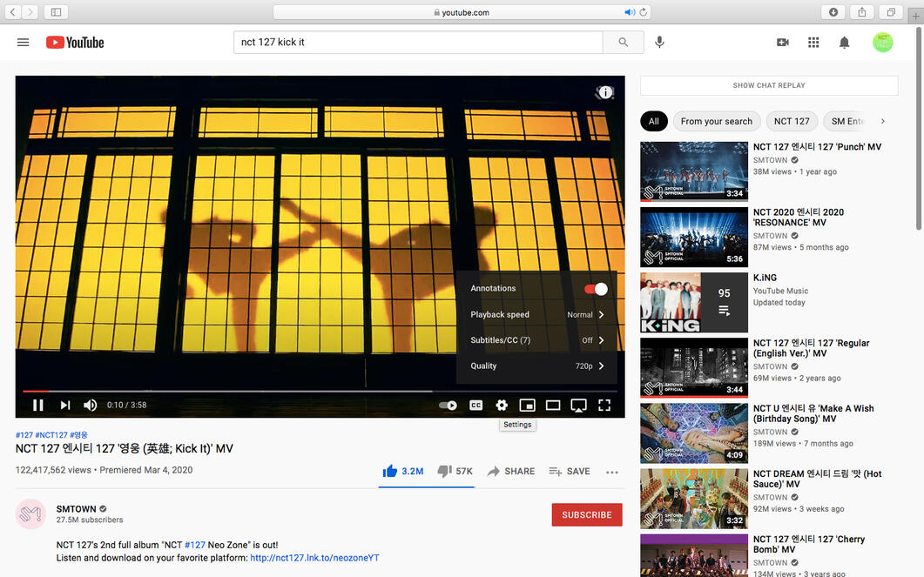Toggle the autoplay switch in player
This screenshot has height=577, width=924.
coord(449,405)
